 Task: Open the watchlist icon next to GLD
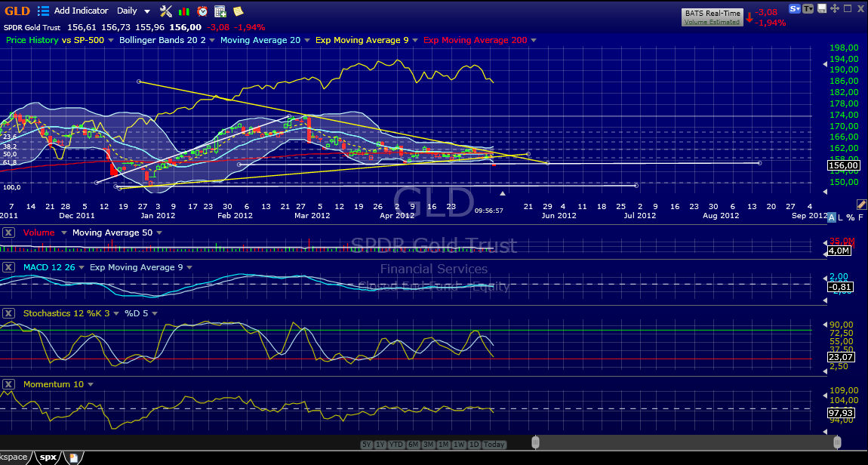click(x=42, y=11)
